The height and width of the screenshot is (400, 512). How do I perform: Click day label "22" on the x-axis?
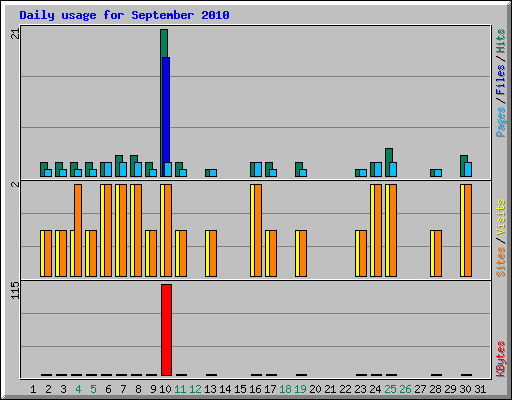pos(345,389)
